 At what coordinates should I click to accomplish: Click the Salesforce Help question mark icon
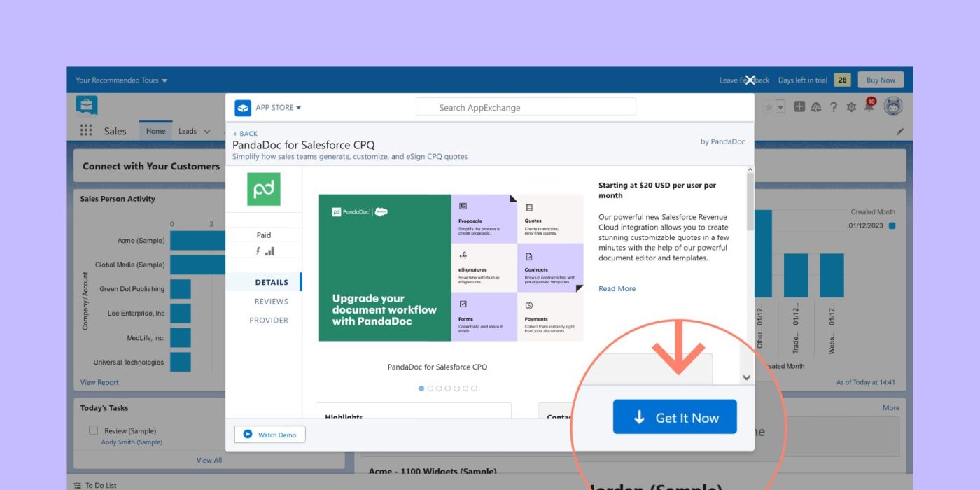click(x=833, y=107)
